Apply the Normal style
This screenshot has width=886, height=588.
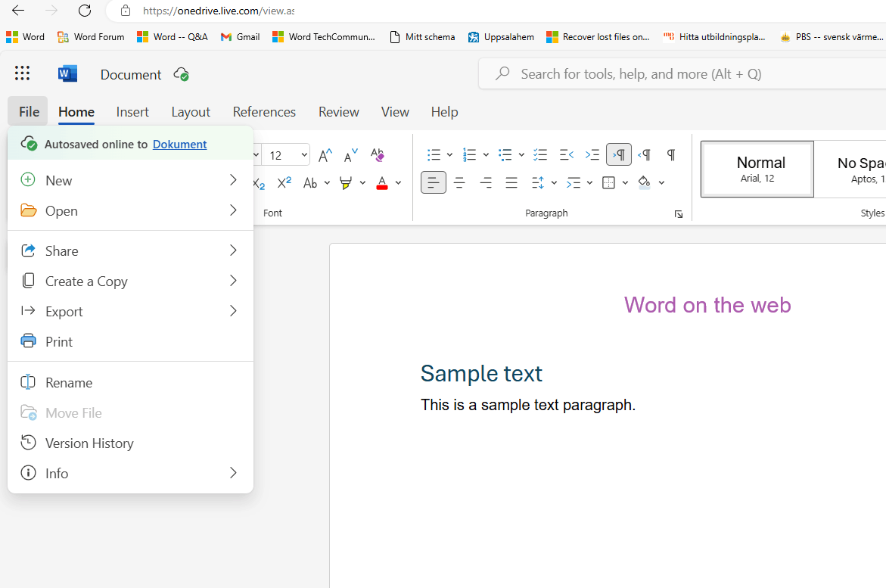(x=757, y=169)
